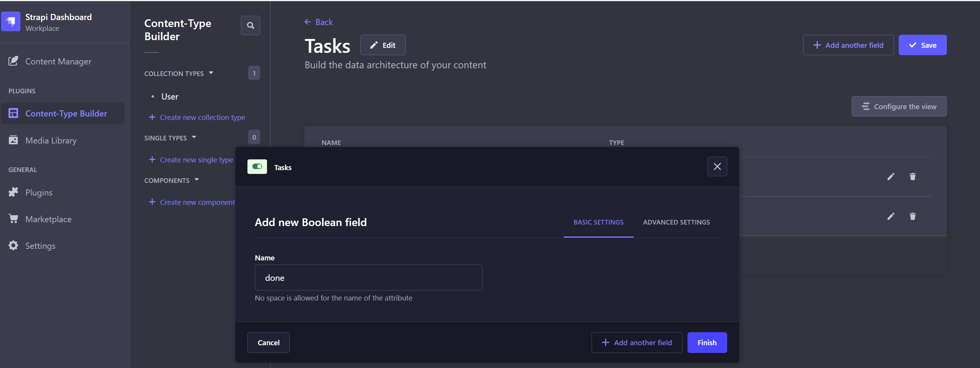Image resolution: width=980 pixels, height=368 pixels.
Task: Select the Basic Settings tab
Action: 598,222
